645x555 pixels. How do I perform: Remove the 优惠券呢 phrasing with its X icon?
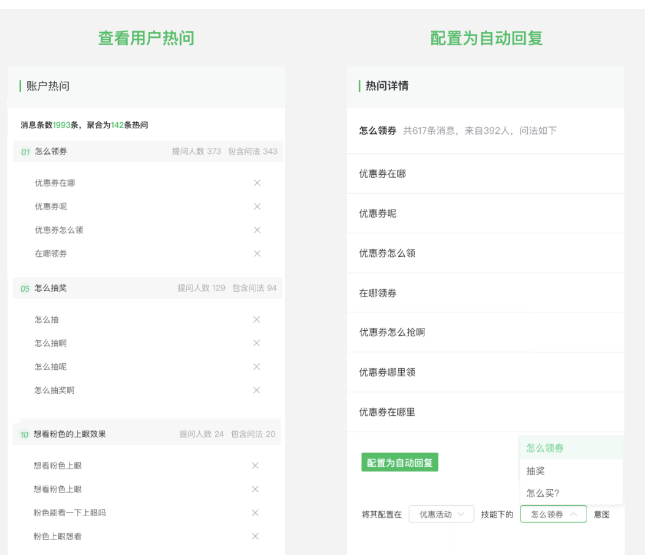pos(257,206)
